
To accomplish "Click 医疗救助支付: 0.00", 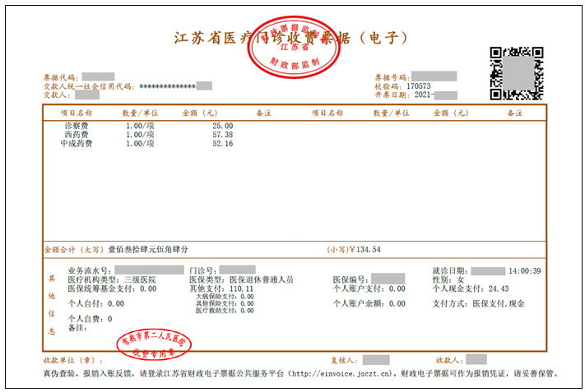I will [x=225, y=311].
